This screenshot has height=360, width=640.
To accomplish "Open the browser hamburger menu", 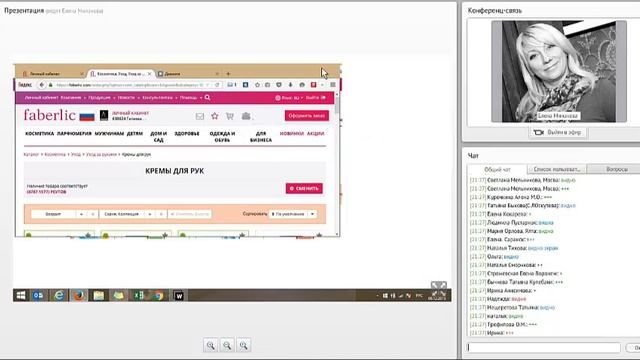I will 333,85.
